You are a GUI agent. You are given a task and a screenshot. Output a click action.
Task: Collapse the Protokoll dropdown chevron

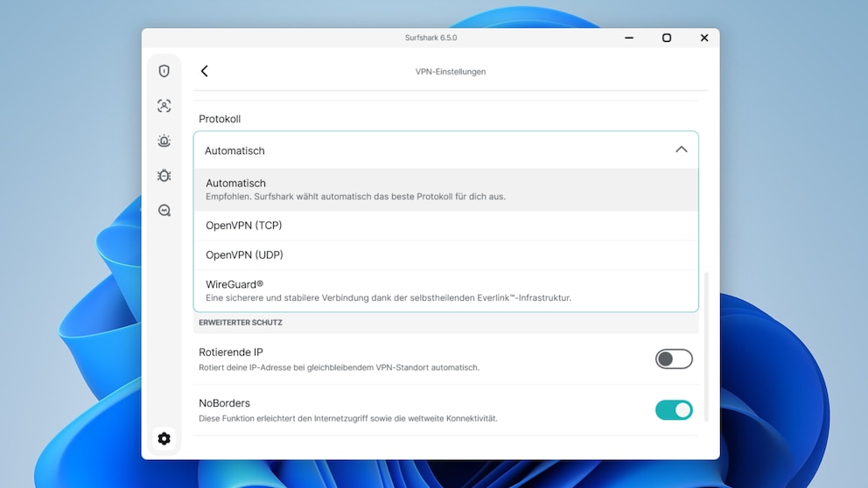pyautogui.click(x=682, y=150)
